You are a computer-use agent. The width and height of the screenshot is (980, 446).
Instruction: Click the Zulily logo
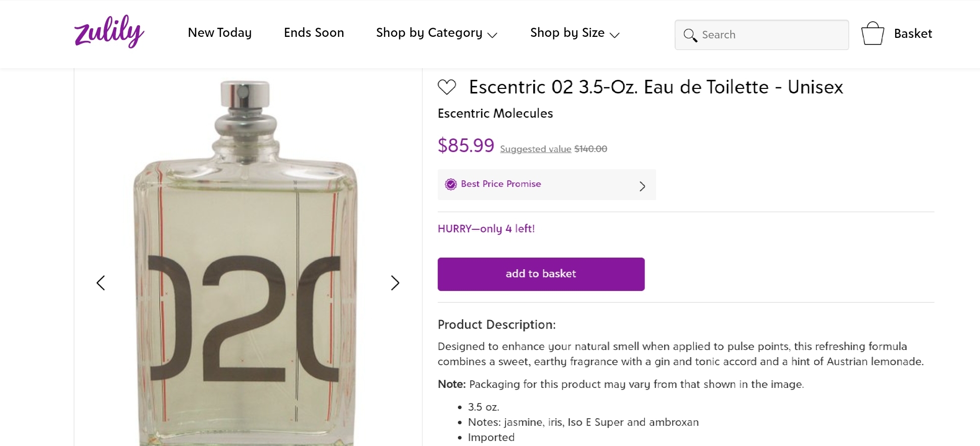pyautogui.click(x=109, y=32)
